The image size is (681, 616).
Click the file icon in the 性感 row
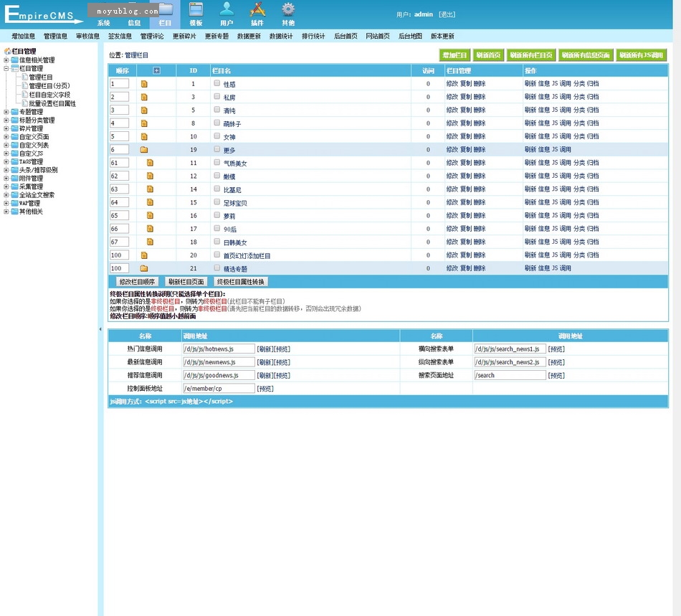coord(144,84)
